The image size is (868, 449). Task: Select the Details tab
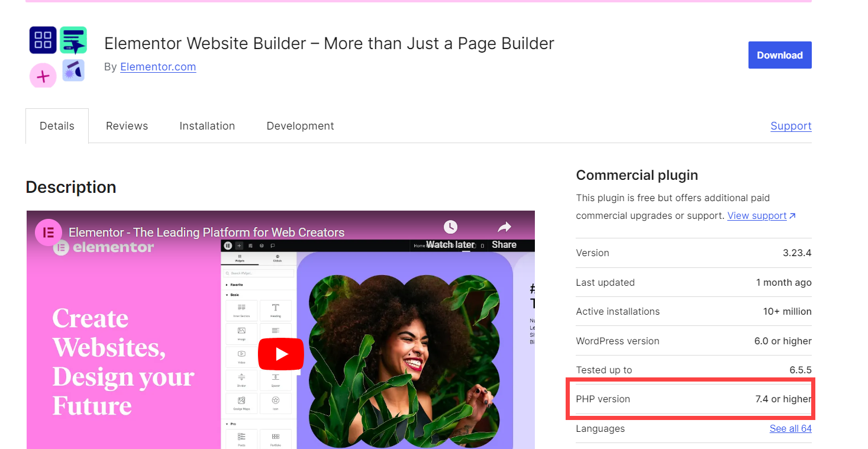click(x=57, y=126)
